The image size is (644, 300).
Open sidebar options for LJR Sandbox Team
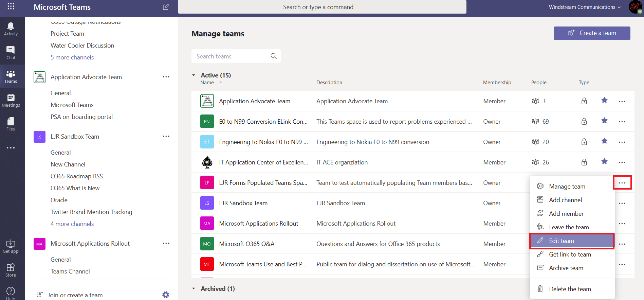tap(166, 136)
